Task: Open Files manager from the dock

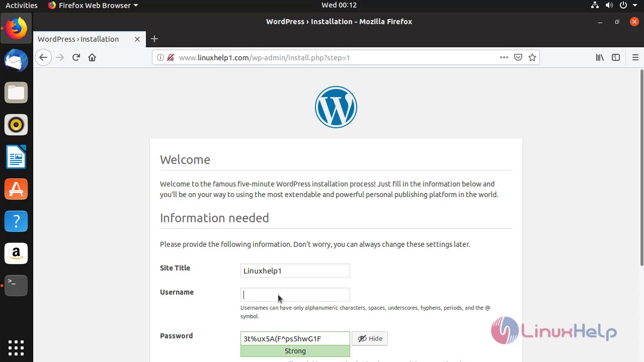Action: 16,93
